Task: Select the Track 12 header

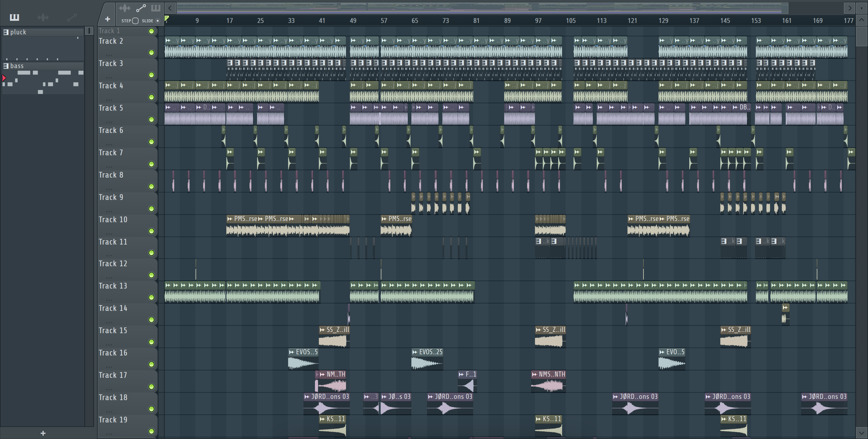Action: pyautogui.click(x=127, y=270)
